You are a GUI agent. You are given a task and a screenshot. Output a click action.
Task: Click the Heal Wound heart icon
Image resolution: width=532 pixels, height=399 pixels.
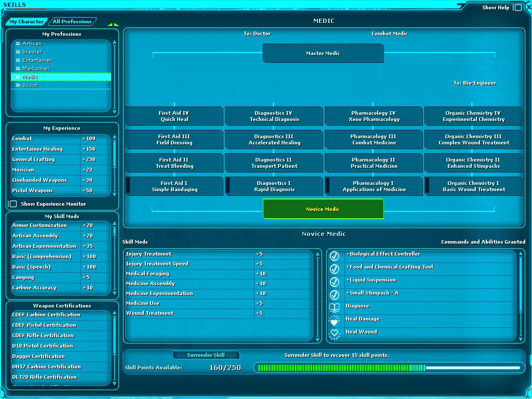335,334
